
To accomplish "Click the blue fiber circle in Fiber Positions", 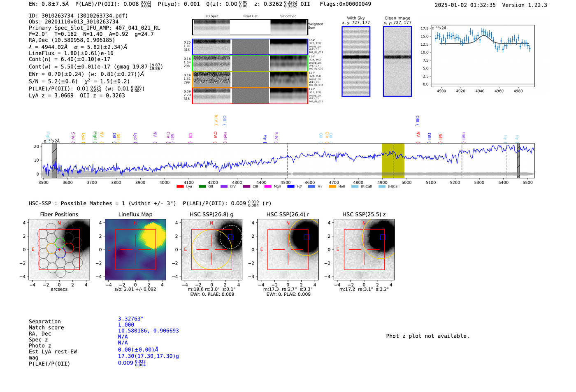I will [x=60, y=253].
